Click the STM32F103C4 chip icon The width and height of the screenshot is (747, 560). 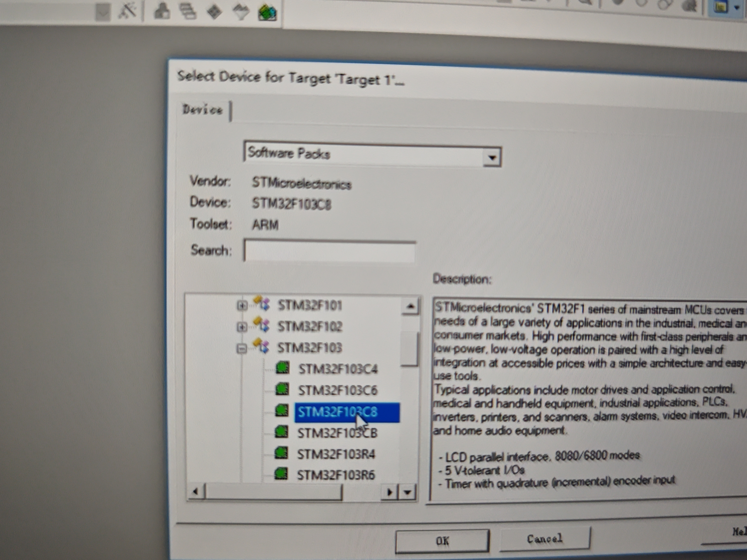click(x=282, y=368)
